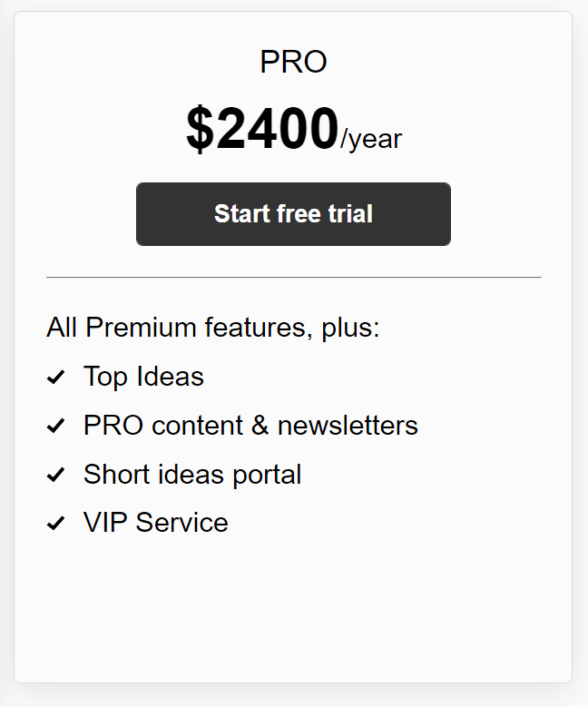Click the checkmark next to PRO content & newsletters
The width and height of the screenshot is (588, 707).
coord(56,426)
